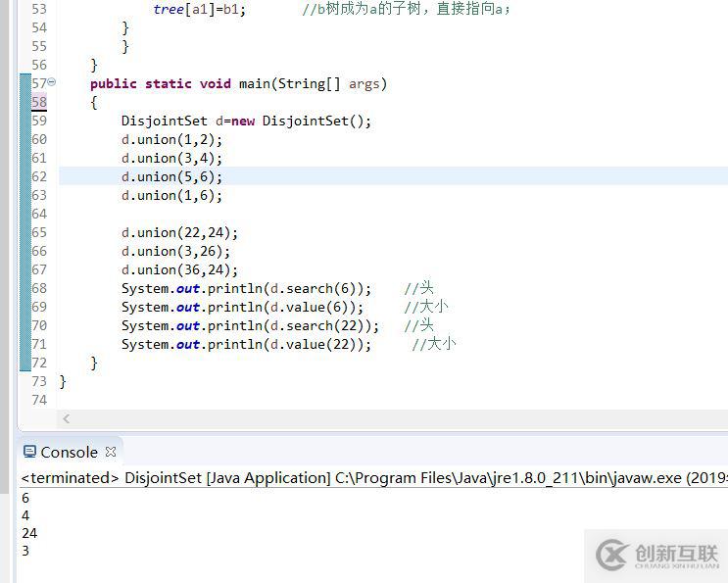728x583 pixels.
Task: Close the Console view tab
Action: tap(111, 452)
